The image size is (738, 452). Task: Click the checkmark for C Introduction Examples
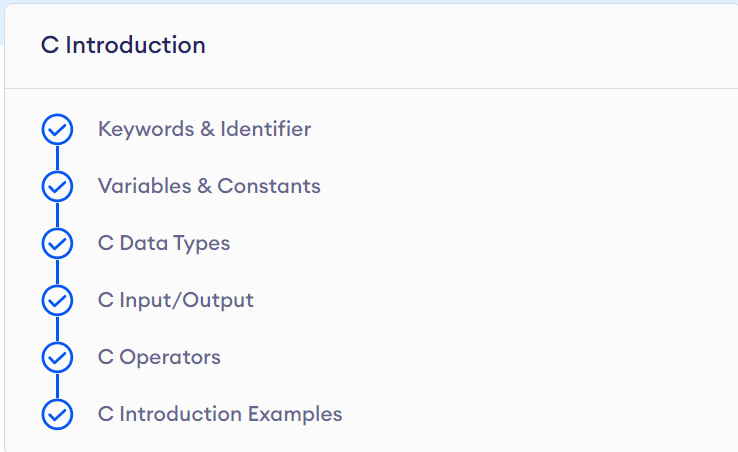click(x=57, y=414)
